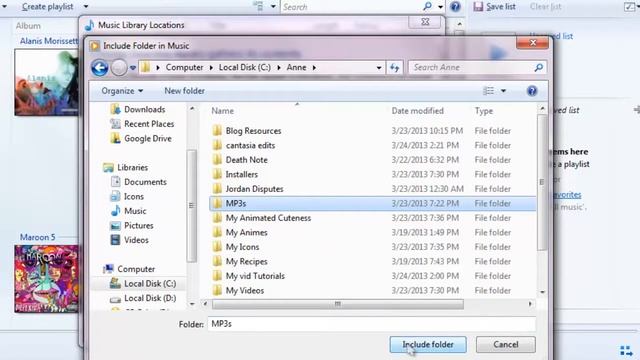Open the Create playlist dropdown arrow
The height and width of the screenshot is (360, 640).
86,6
